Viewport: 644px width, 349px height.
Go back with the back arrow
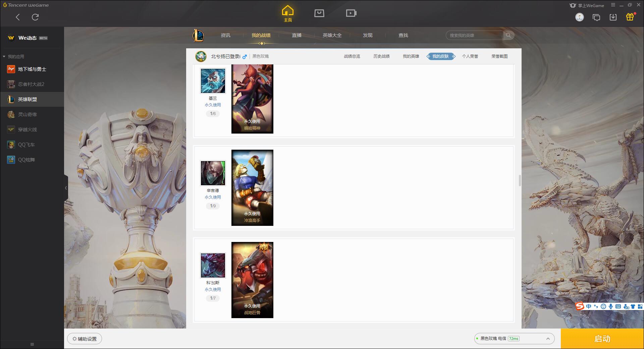point(18,17)
